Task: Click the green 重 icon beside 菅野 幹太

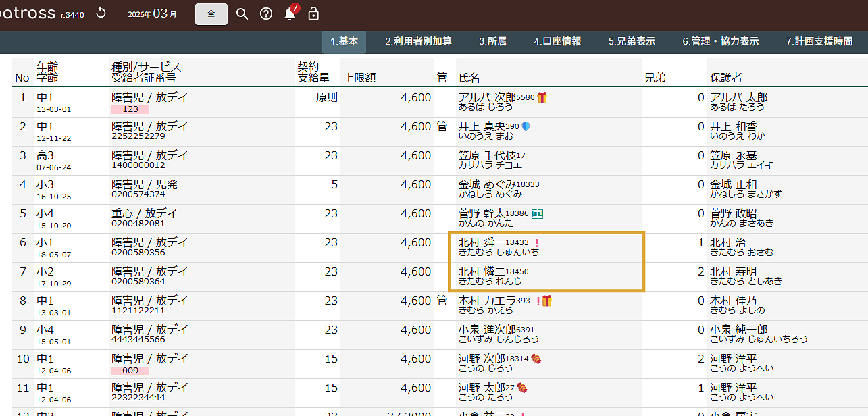Action: (538, 214)
